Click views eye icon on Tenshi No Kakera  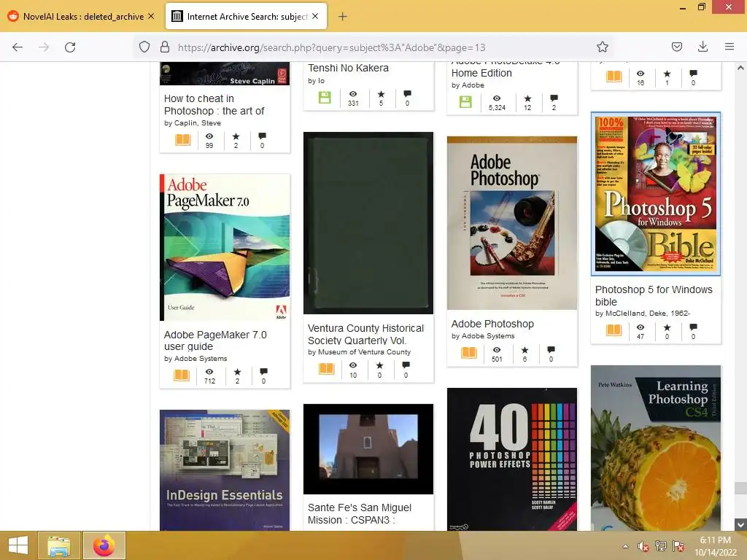(353, 94)
